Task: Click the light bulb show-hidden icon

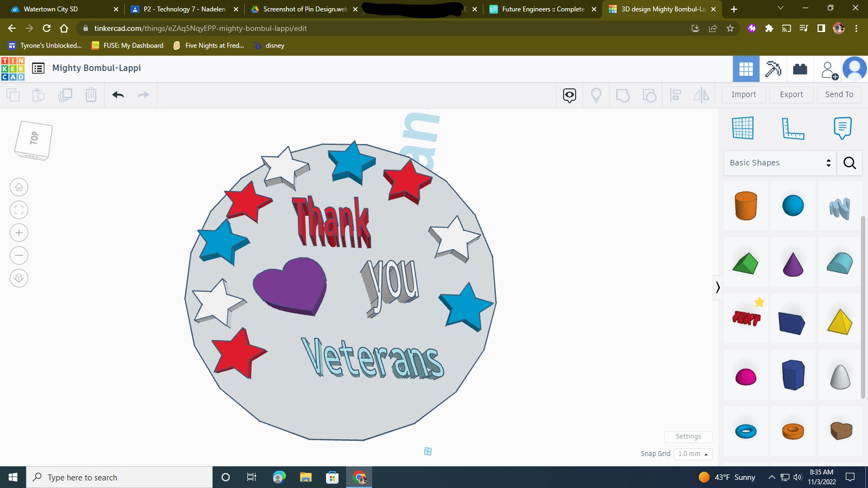Action: [596, 95]
